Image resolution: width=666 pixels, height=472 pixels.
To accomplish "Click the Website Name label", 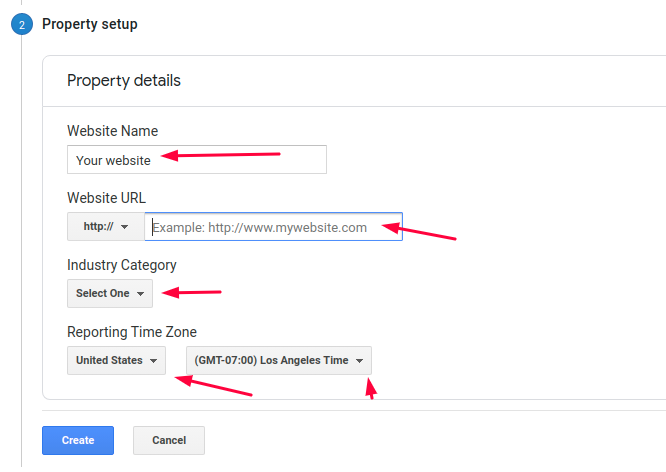I will pos(112,131).
